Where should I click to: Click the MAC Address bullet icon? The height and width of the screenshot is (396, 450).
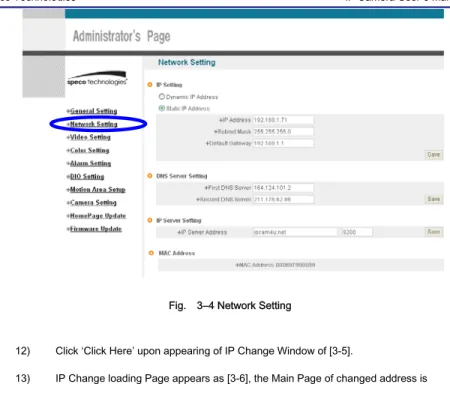151,253
